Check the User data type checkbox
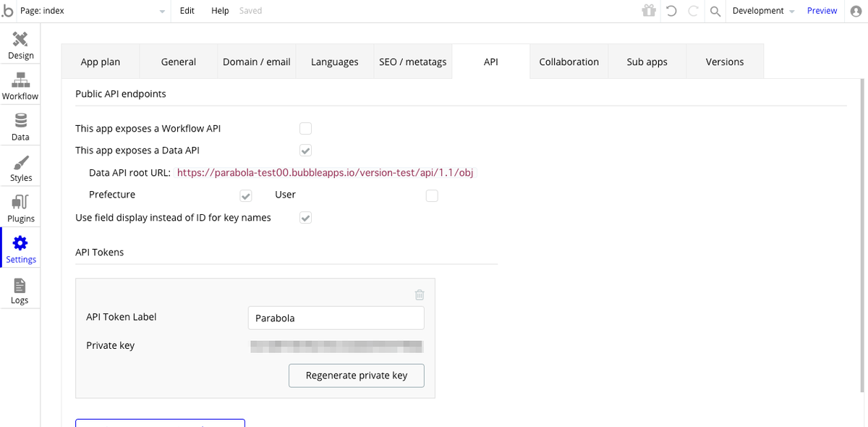 point(432,195)
